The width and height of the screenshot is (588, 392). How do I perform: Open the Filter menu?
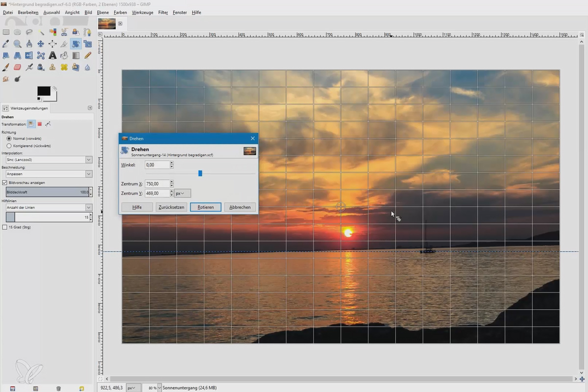tap(163, 12)
